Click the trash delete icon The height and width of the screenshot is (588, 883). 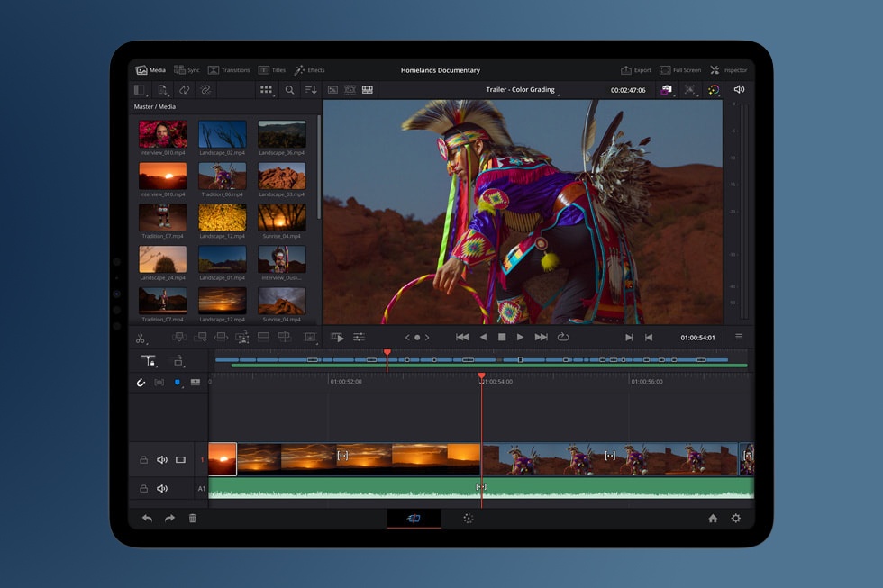192,519
